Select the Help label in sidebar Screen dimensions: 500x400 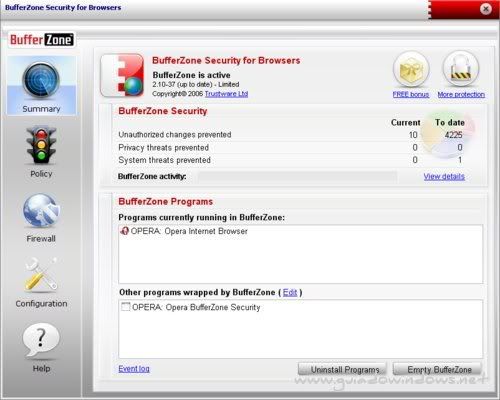tap(41, 368)
